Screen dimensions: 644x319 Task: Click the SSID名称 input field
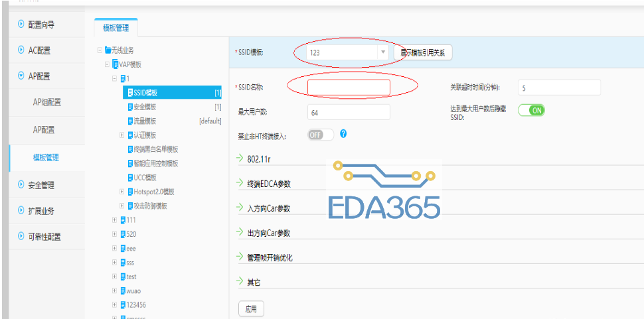click(x=349, y=88)
